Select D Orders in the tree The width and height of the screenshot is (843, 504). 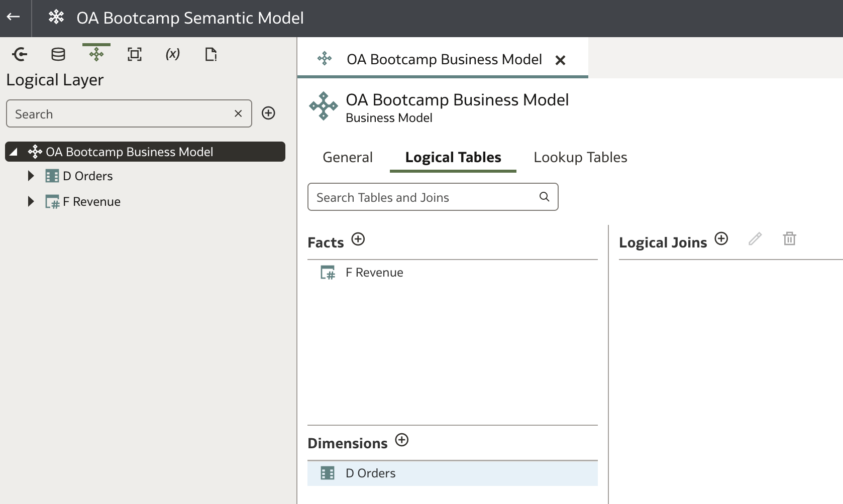87,176
